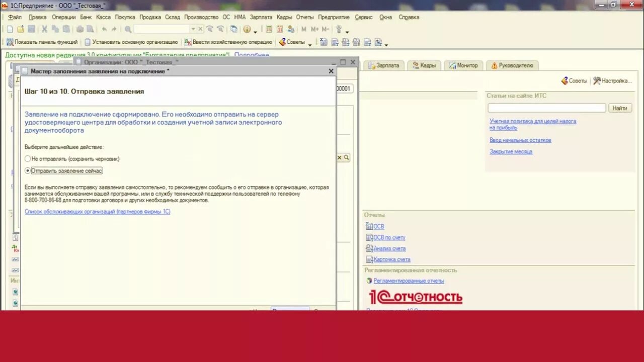Click the Redo arrow toolbar icon
Viewport: 644px width, 362px height.
[x=114, y=29]
